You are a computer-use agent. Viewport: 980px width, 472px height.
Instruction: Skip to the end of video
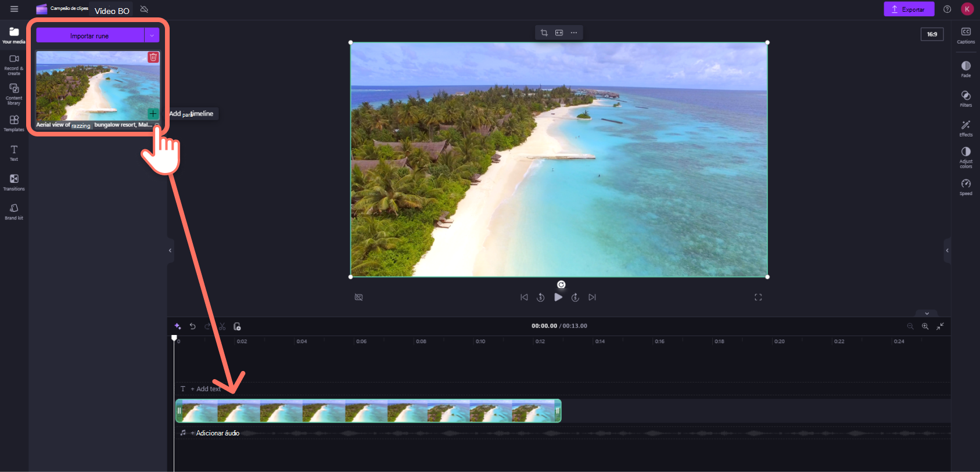pos(592,297)
